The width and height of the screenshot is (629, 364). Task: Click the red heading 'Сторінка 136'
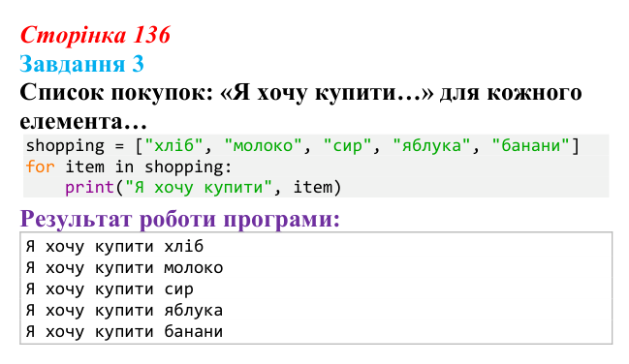click(x=95, y=35)
